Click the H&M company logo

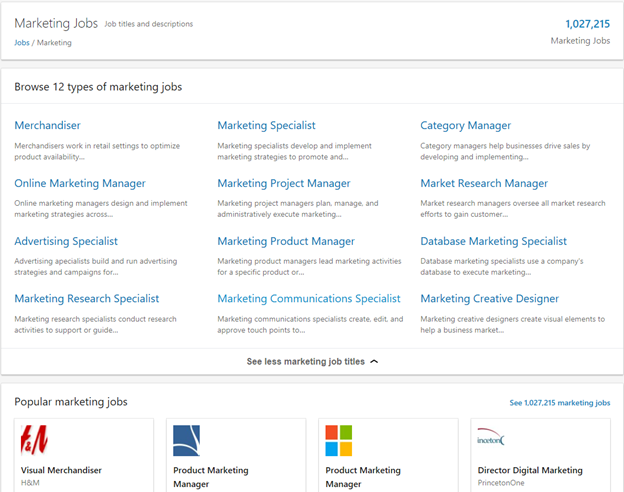pos(34,440)
